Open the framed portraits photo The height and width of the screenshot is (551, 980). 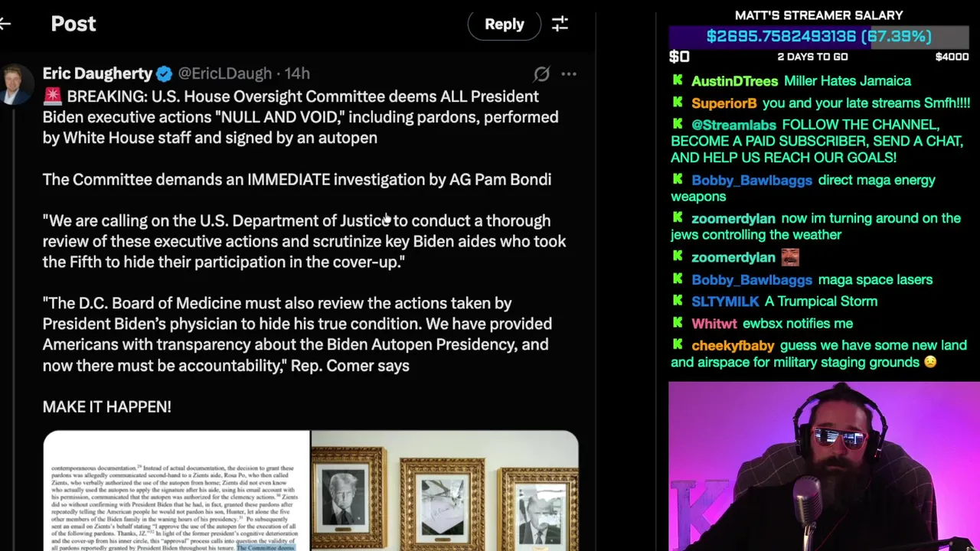[x=445, y=491]
